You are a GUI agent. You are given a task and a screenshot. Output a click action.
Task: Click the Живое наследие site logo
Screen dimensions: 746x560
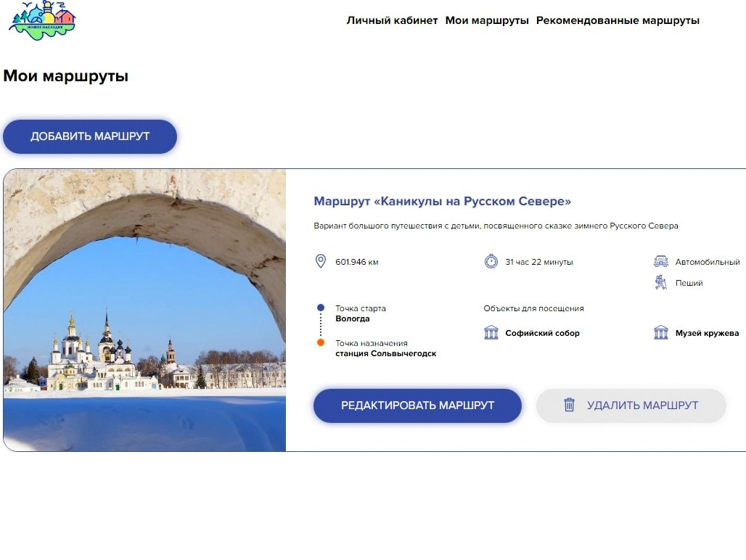pos(42,20)
